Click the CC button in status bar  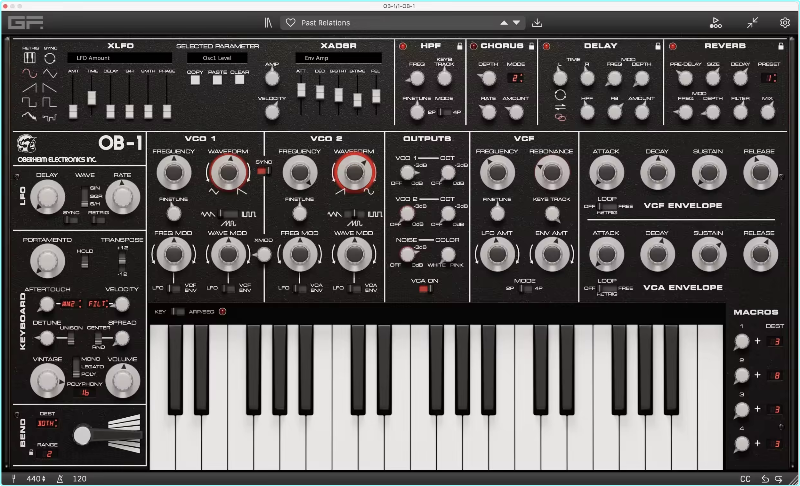point(745,479)
